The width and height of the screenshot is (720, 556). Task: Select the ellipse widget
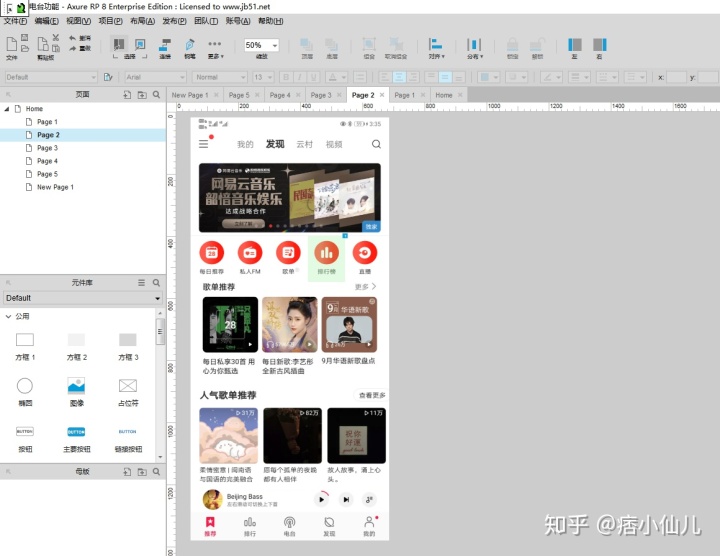point(25,392)
